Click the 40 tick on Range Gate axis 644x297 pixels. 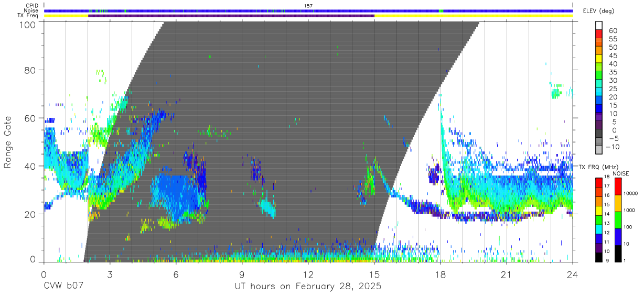coord(31,166)
